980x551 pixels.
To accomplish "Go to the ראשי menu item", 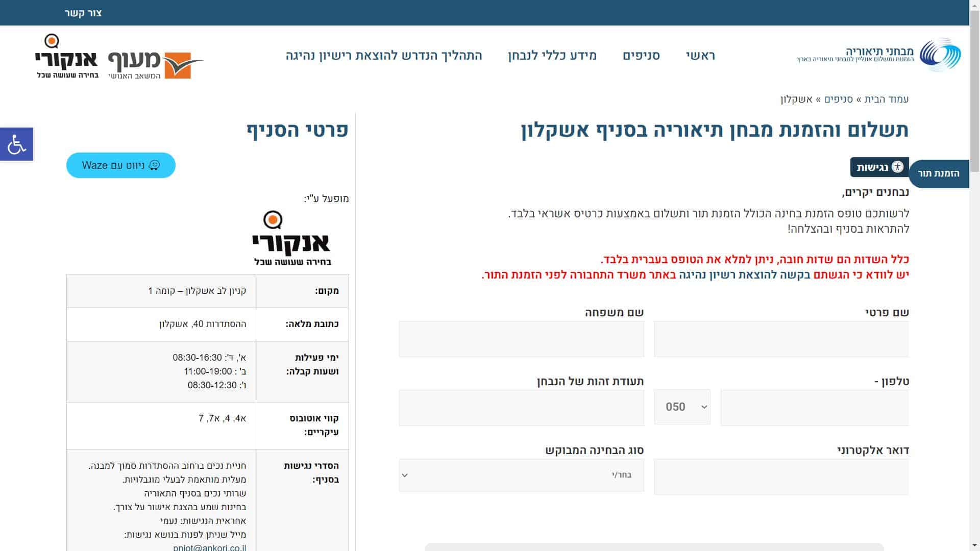I will tap(700, 56).
